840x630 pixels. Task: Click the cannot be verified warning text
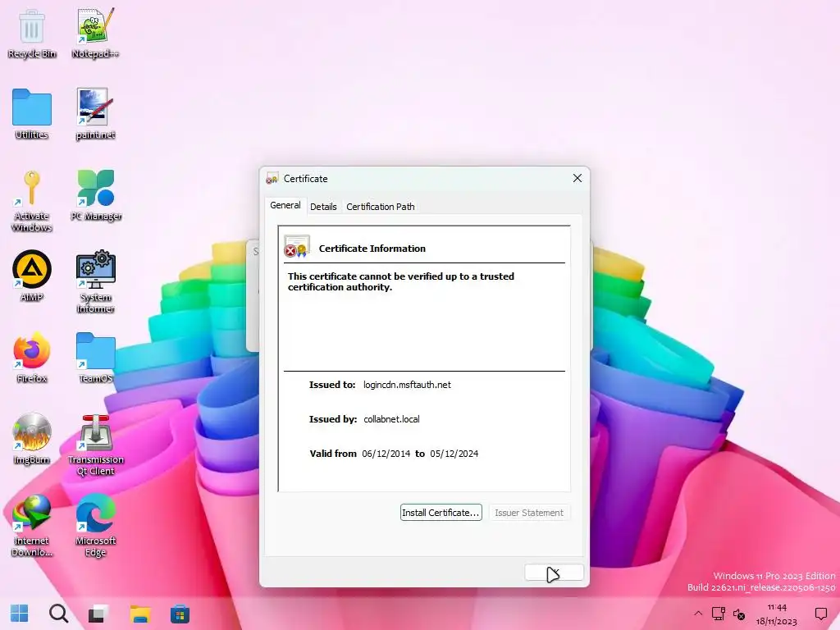pos(400,282)
